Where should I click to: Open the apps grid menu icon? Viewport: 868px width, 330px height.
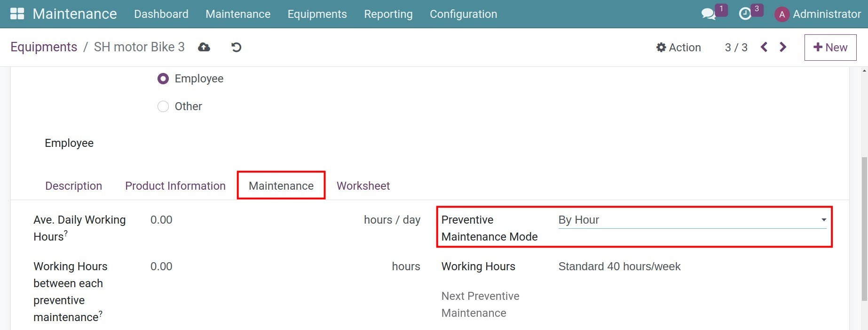[x=17, y=14]
